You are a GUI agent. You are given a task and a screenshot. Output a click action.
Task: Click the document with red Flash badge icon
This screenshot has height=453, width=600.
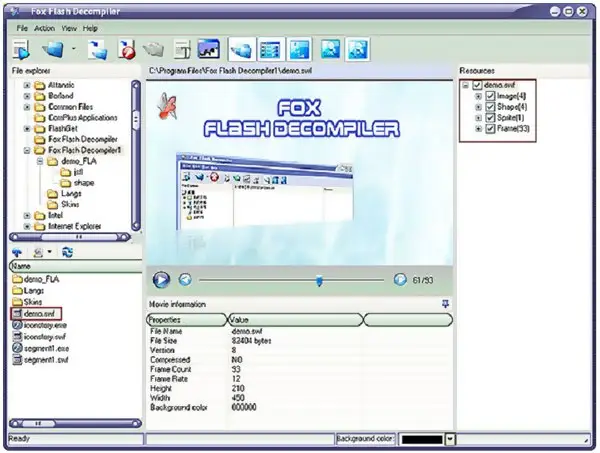(127, 49)
